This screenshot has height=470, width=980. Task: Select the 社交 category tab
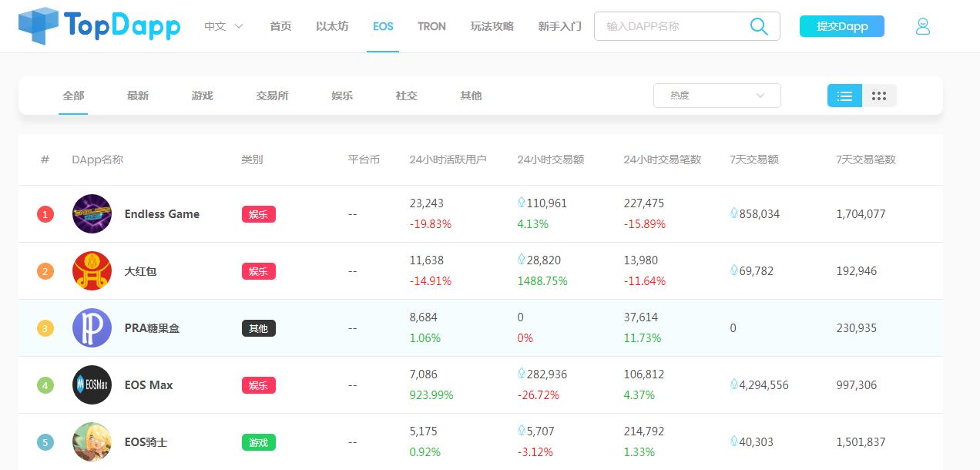tap(406, 96)
